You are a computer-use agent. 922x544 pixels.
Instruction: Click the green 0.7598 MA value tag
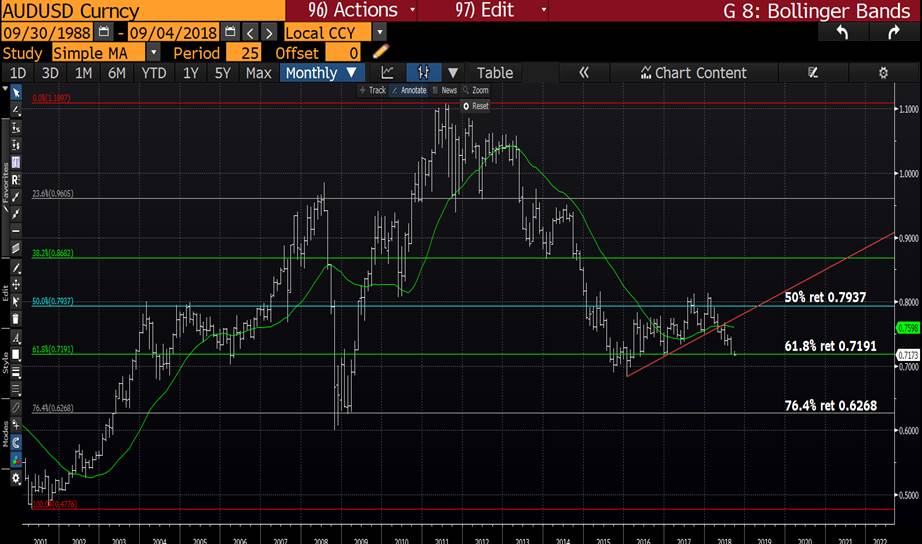click(x=907, y=328)
